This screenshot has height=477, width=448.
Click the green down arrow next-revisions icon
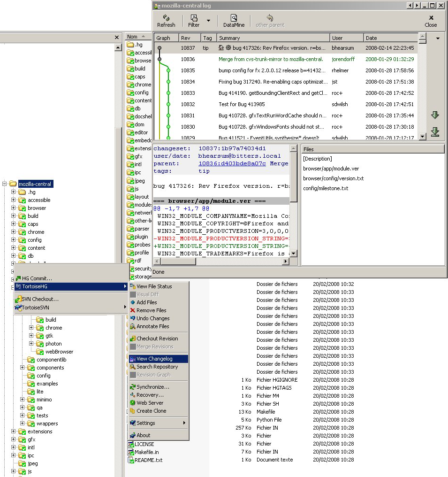pos(435,115)
